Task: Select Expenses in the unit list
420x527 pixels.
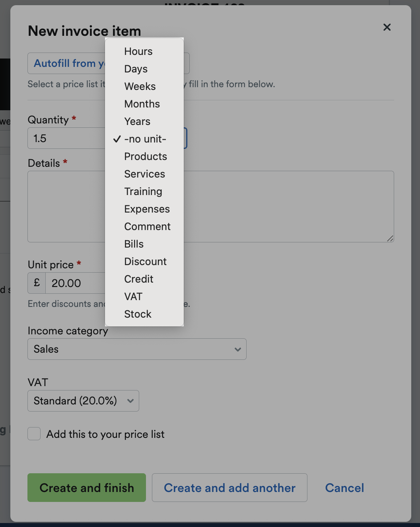Action: click(147, 209)
